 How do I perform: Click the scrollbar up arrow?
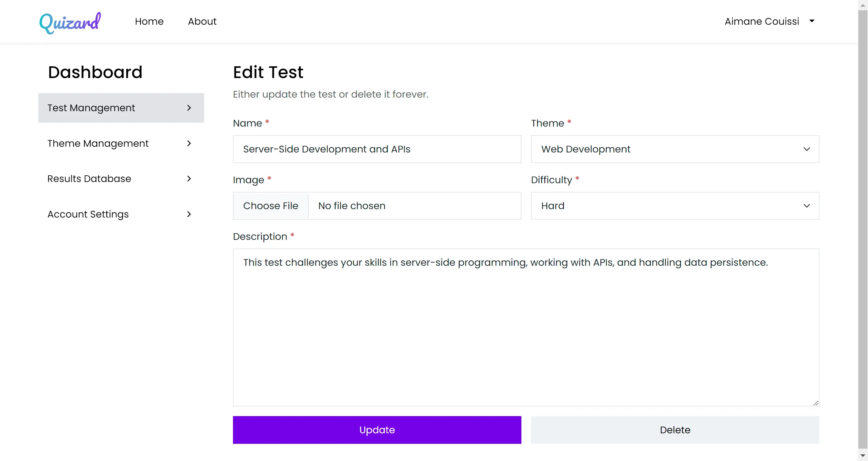pyautogui.click(x=863, y=5)
